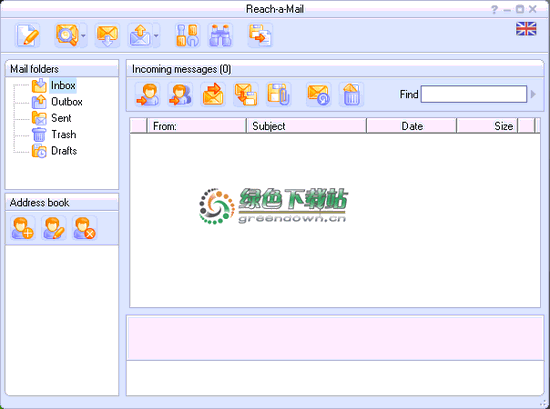This screenshot has height=409, width=550.
Task: Open the settings tools icon
Action: point(188,35)
